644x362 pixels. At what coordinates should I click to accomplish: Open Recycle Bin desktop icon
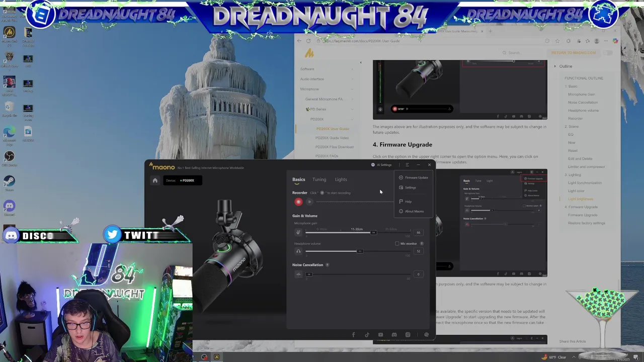[x=9, y=109]
